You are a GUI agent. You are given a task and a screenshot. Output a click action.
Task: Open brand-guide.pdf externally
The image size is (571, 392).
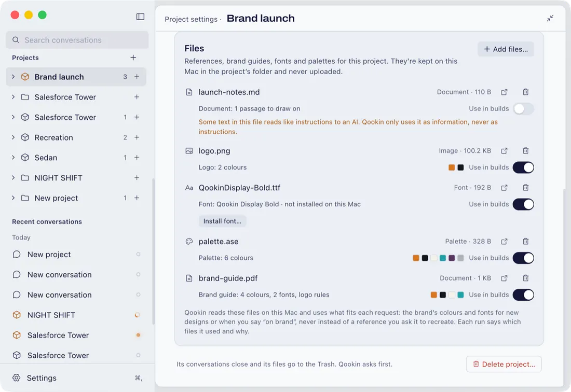(504, 278)
